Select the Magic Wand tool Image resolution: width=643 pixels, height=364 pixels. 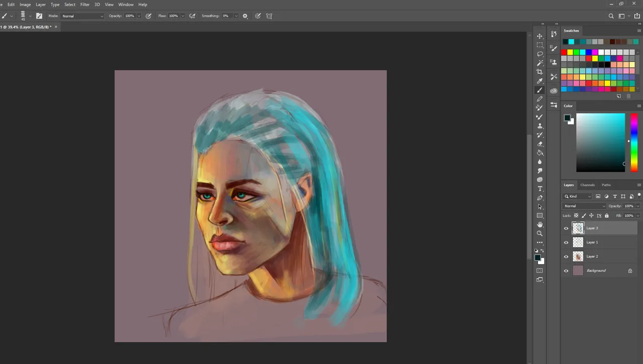[x=540, y=63]
